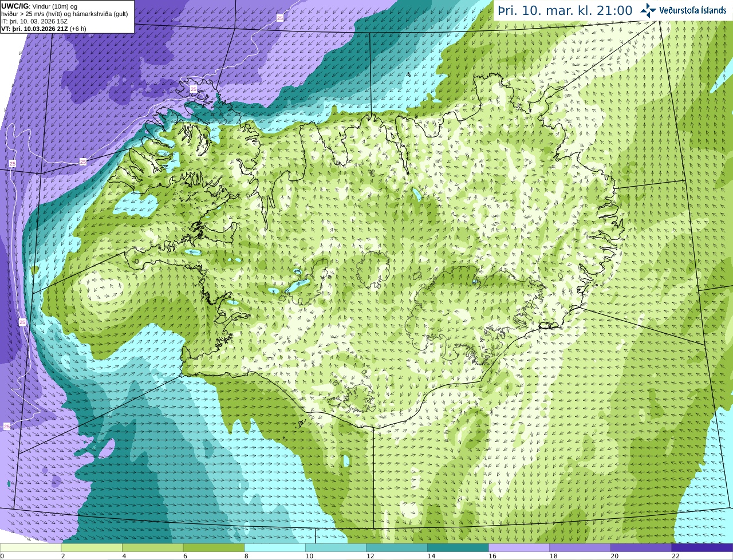Image resolution: width=733 pixels, height=560 pixels.
Task: Pick the darkest purple swatch above 22
Action: 702,547
